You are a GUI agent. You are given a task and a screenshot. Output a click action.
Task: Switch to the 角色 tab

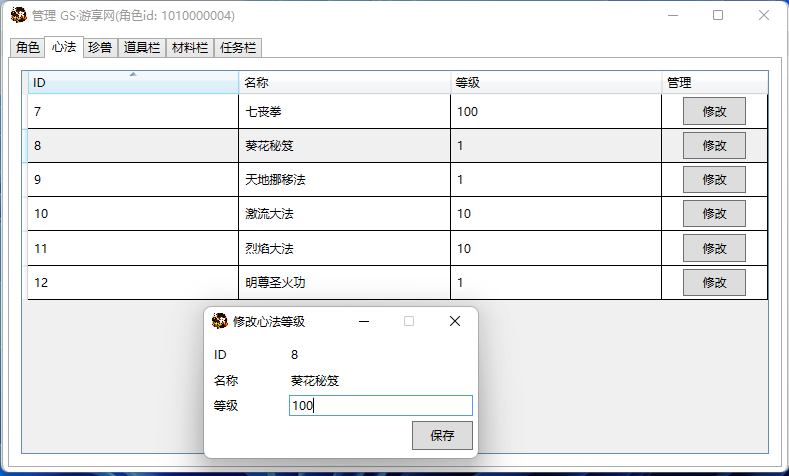click(27, 48)
